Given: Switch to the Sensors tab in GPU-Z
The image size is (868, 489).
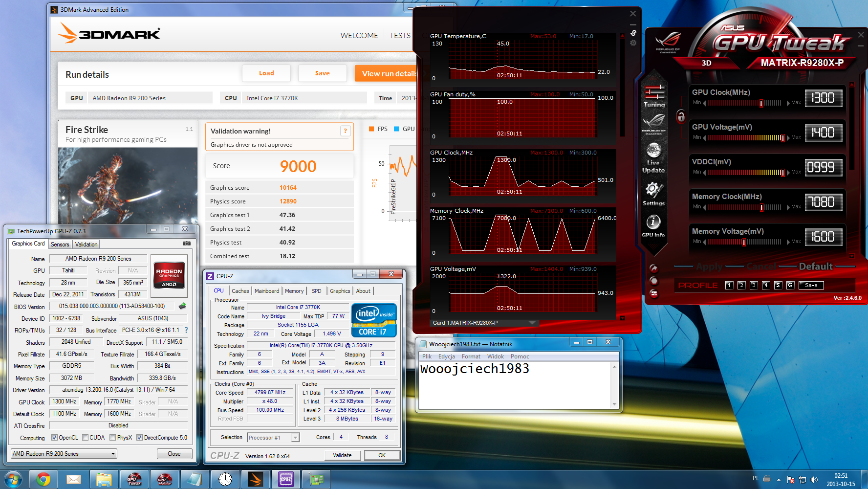Looking at the screenshot, I should pos(60,244).
